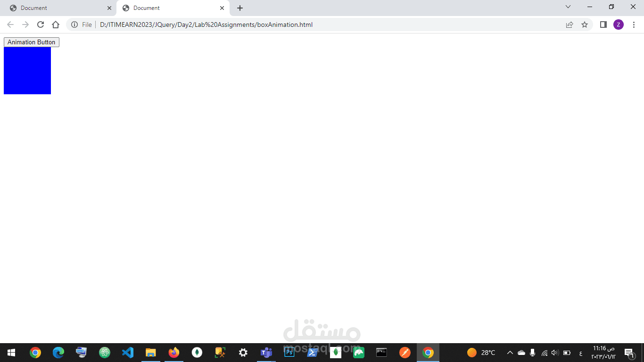Open the browser tab search dropdown arrow
Image resolution: width=644 pixels, height=362 pixels.
click(x=568, y=7)
